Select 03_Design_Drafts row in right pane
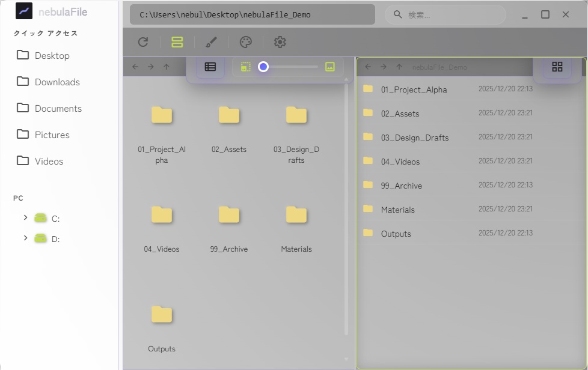Image resolution: width=588 pixels, height=370 pixels. coord(471,137)
